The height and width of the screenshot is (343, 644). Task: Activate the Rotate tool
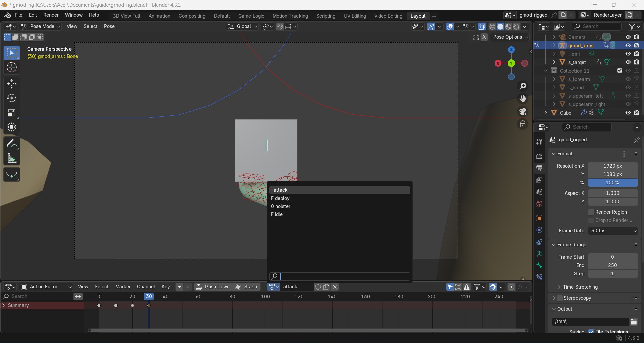(x=12, y=98)
